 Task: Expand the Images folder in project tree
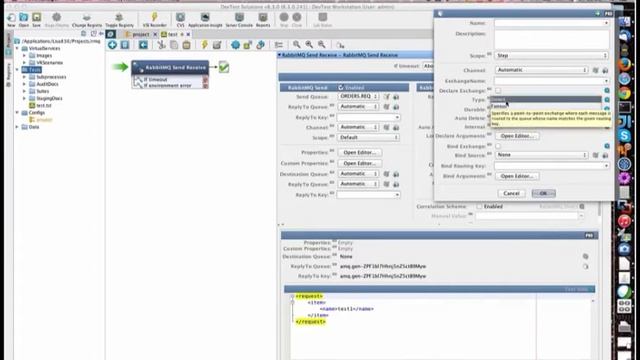(24, 56)
